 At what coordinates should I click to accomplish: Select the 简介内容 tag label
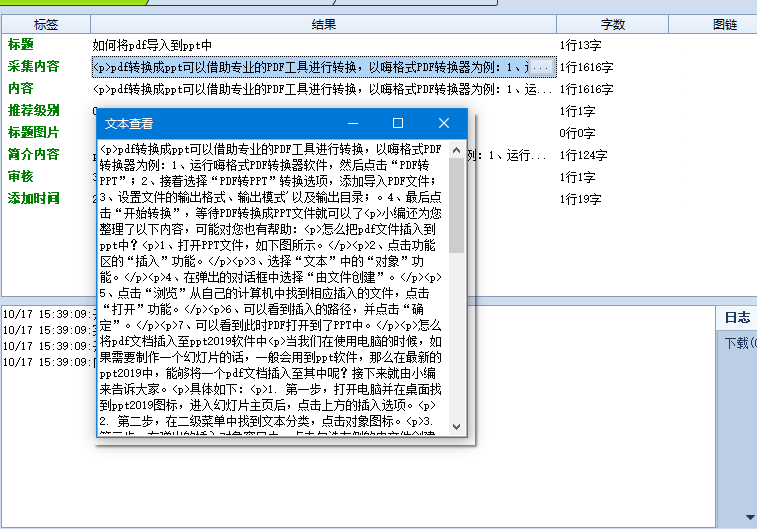tap(33, 154)
